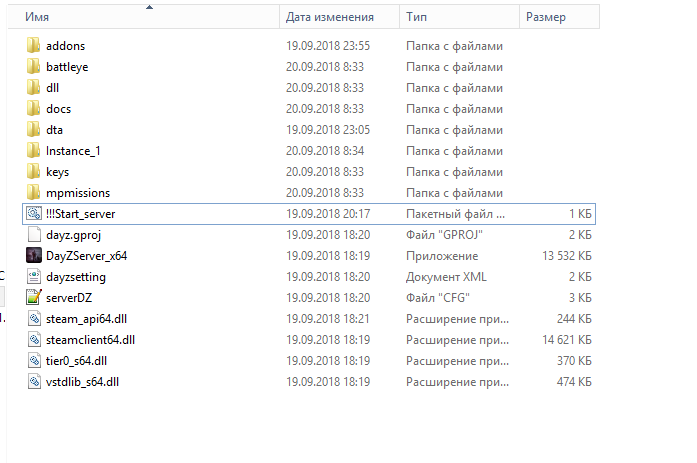Click the !!!Start_server batch file icon

[x=34, y=214]
